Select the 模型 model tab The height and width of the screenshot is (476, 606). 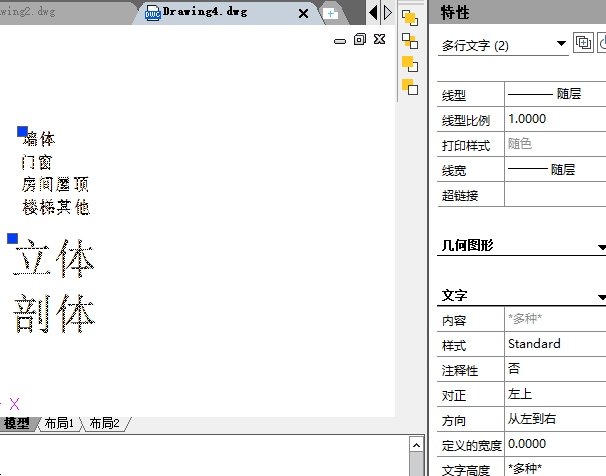[17, 424]
